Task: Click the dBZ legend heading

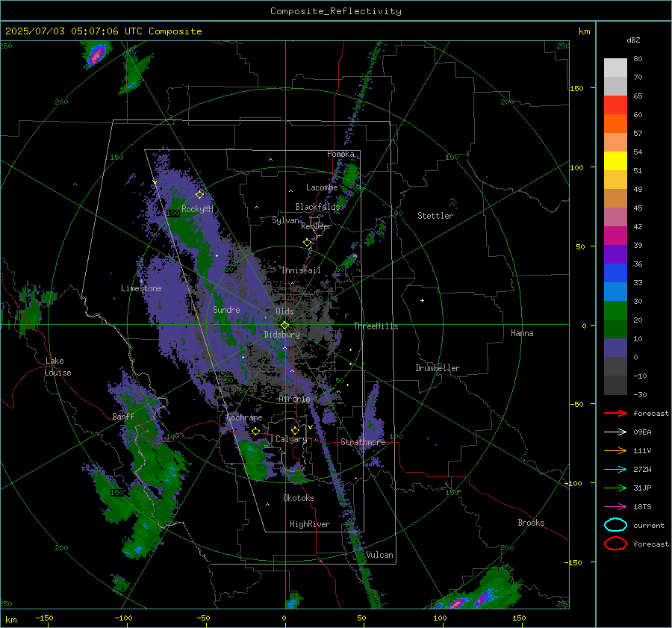Action: coord(633,40)
